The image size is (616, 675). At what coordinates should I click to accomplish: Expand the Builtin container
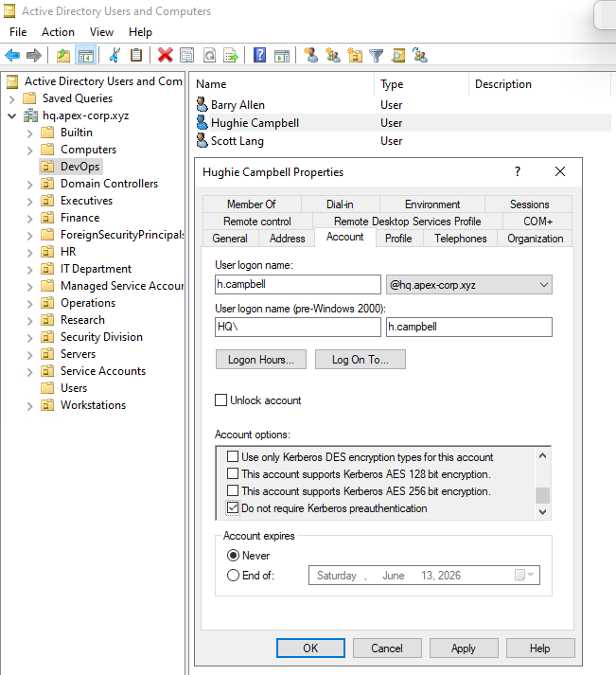click(x=29, y=133)
